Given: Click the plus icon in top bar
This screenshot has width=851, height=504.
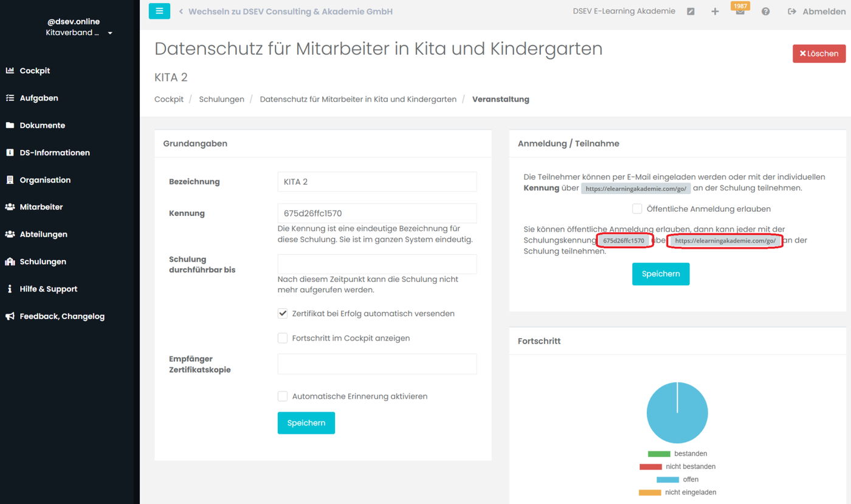Looking at the screenshot, I should tap(715, 12).
